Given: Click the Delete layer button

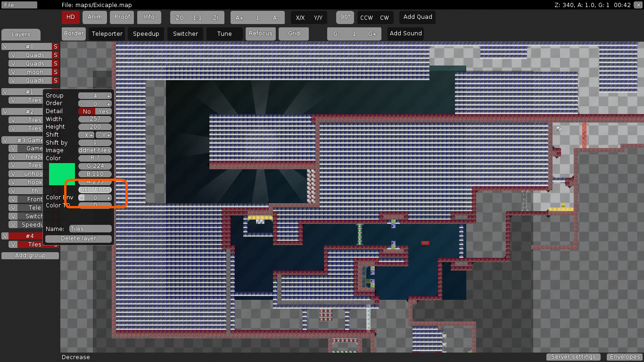Looking at the screenshot, I should tap(78, 239).
